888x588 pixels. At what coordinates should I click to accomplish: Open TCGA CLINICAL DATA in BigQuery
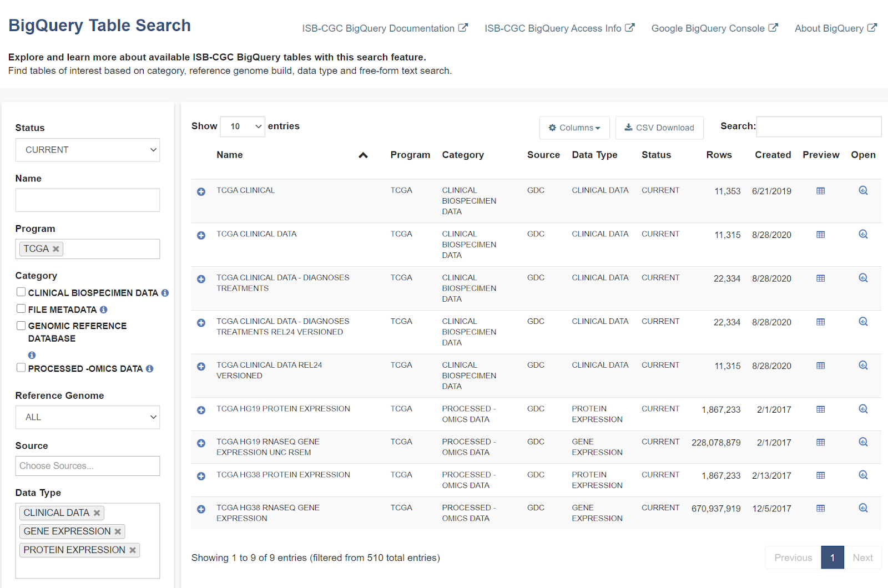[863, 235]
